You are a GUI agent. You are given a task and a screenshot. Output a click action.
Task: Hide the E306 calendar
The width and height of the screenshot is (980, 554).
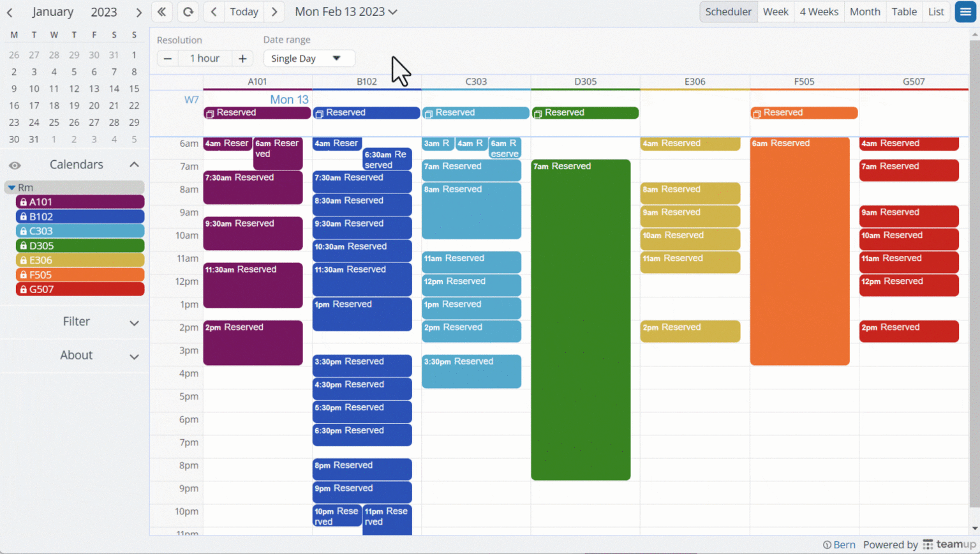point(79,260)
